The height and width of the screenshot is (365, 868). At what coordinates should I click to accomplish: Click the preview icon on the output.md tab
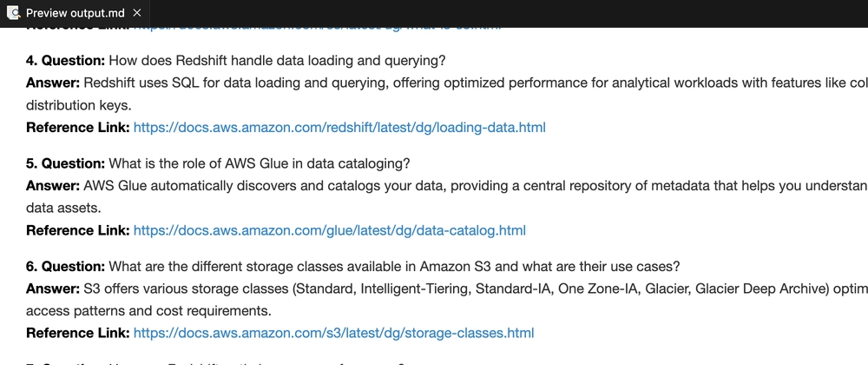point(13,13)
